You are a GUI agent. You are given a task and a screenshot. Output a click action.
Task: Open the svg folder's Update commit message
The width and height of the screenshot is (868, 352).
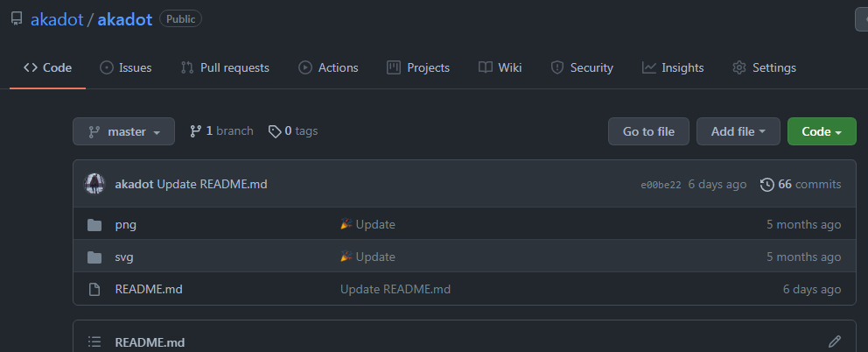367,257
